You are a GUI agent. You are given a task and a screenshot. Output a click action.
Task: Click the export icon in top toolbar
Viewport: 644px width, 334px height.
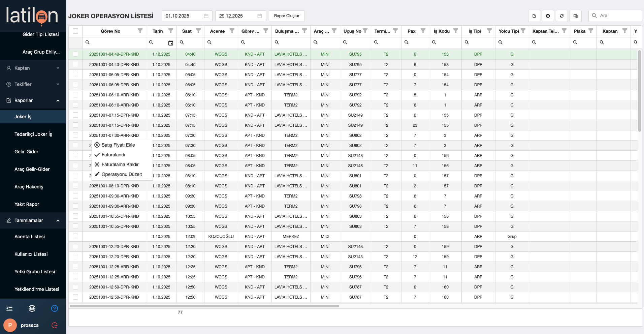pyautogui.click(x=534, y=16)
